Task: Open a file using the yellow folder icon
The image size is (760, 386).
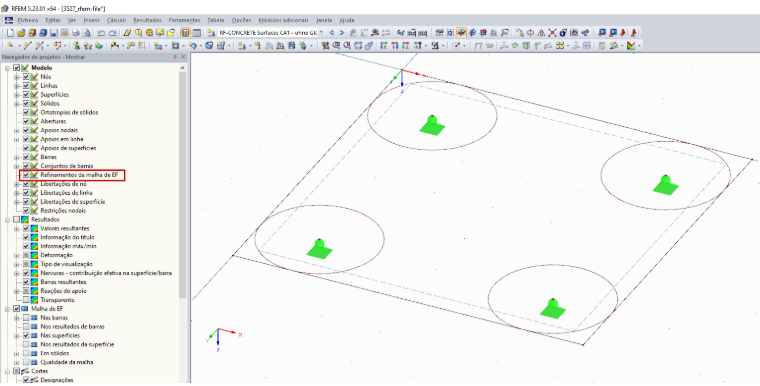Action: [x=21, y=33]
